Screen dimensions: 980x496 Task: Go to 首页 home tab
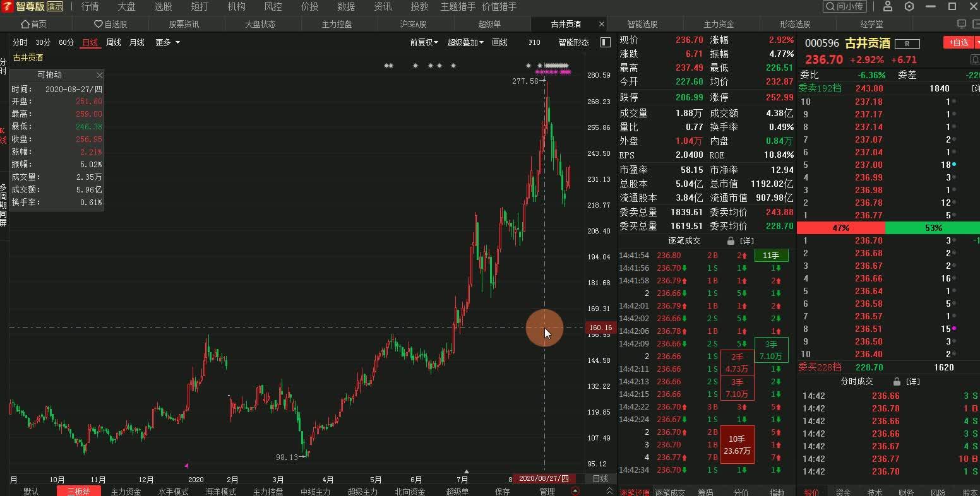click(x=34, y=24)
